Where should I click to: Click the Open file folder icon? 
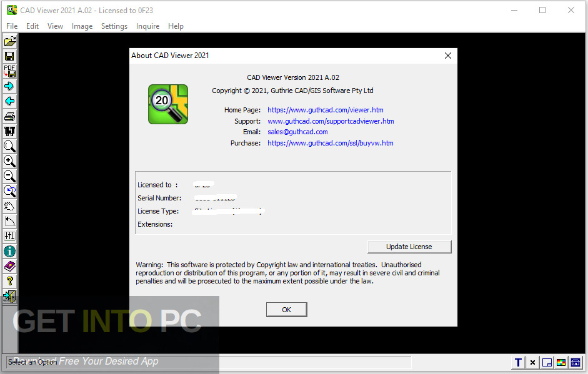pos(10,41)
